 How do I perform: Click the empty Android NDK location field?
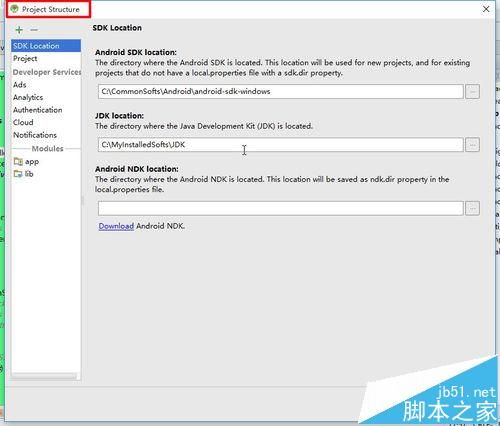pyautogui.click(x=281, y=208)
